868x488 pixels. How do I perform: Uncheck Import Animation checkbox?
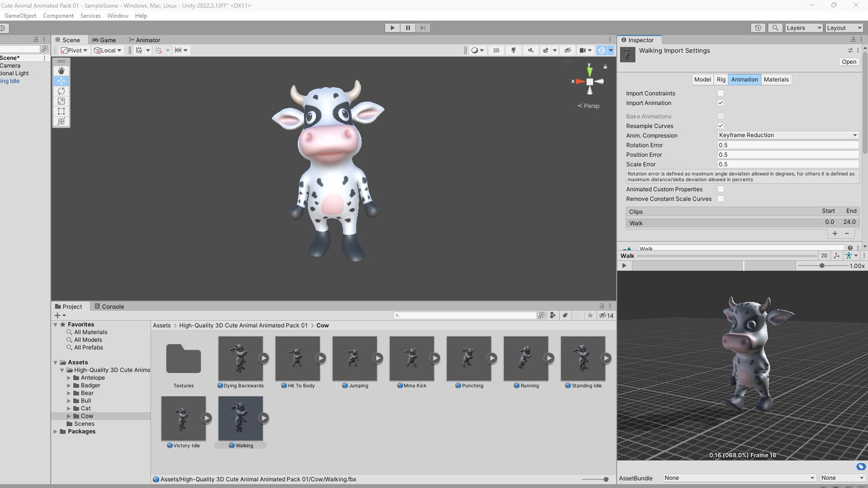[x=721, y=103]
